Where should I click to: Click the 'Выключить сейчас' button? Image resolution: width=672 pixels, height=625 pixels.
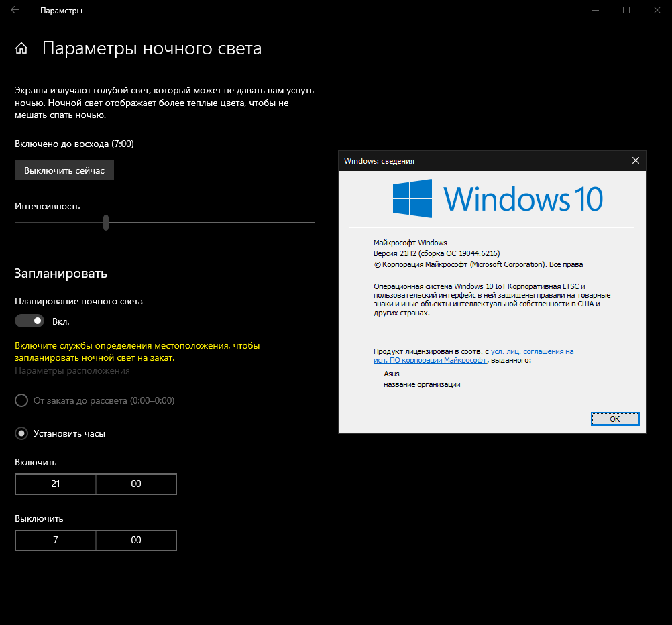64,170
